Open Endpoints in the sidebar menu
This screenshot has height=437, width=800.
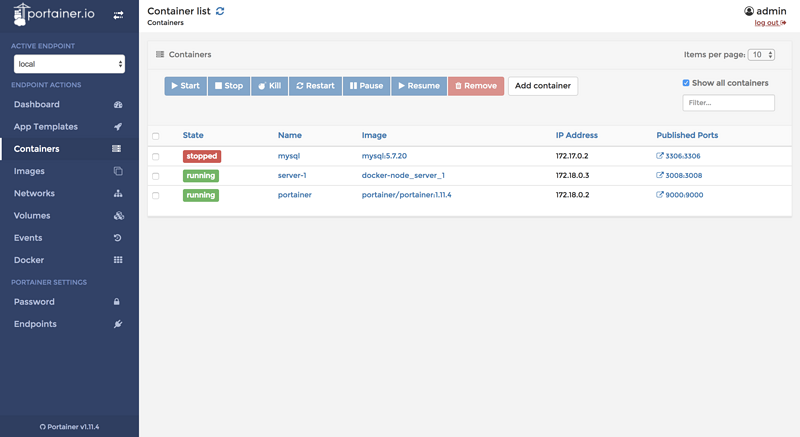tap(35, 324)
